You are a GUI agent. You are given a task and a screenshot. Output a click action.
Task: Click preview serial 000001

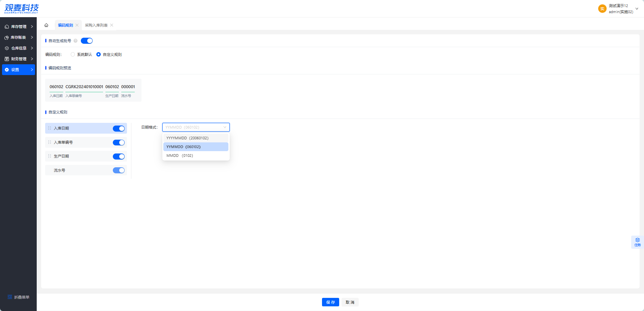click(x=128, y=87)
